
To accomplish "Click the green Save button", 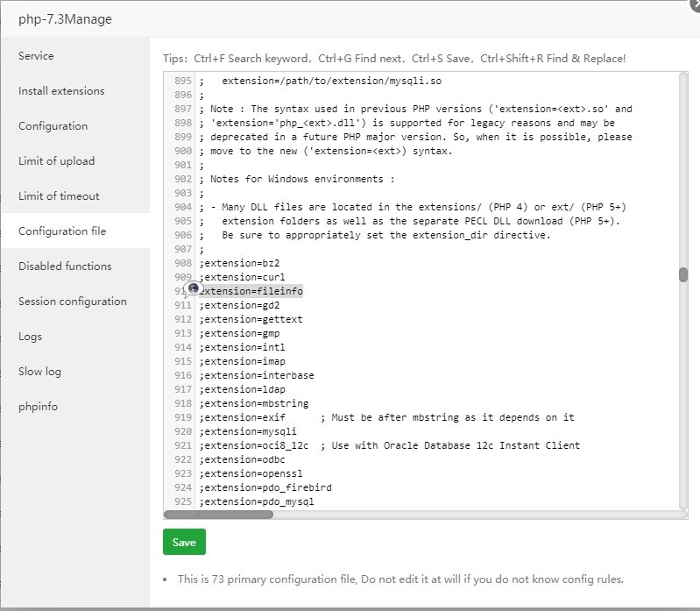I will (x=184, y=542).
